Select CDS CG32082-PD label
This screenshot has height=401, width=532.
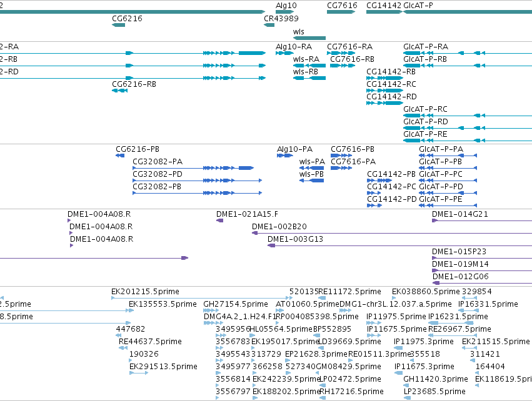click(x=158, y=174)
